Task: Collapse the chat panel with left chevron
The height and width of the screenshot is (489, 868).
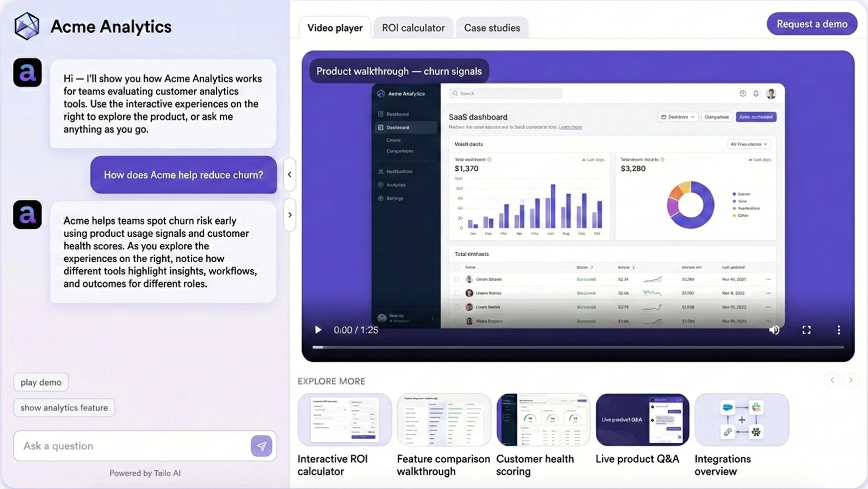Action: pos(289,174)
